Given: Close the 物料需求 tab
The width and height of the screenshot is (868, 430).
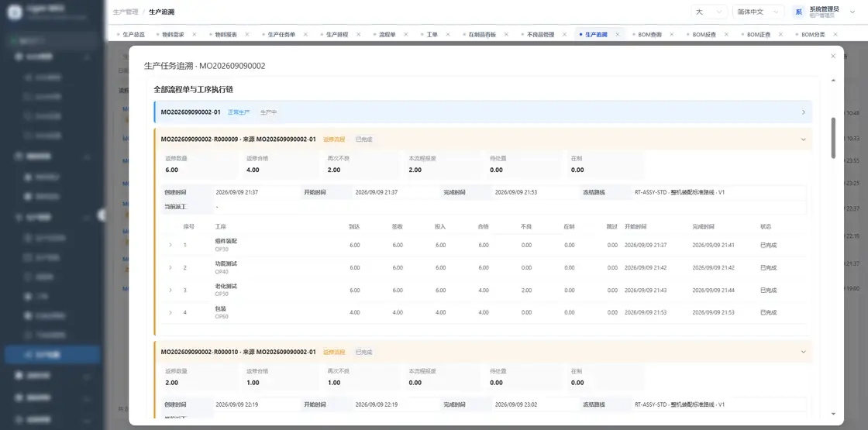Looking at the screenshot, I should tap(195, 34).
